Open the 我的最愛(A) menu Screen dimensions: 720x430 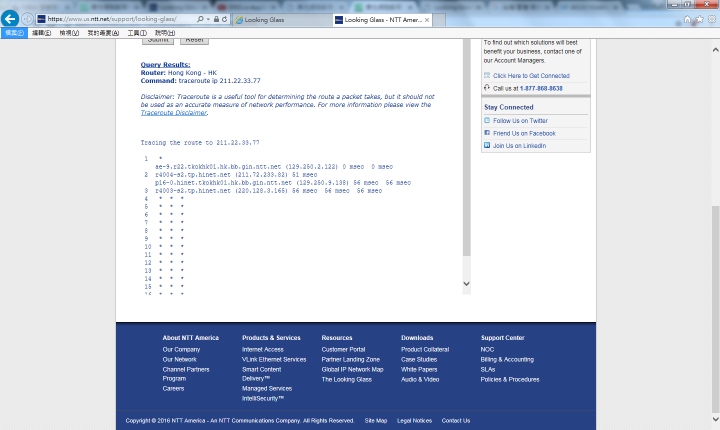coord(103,33)
